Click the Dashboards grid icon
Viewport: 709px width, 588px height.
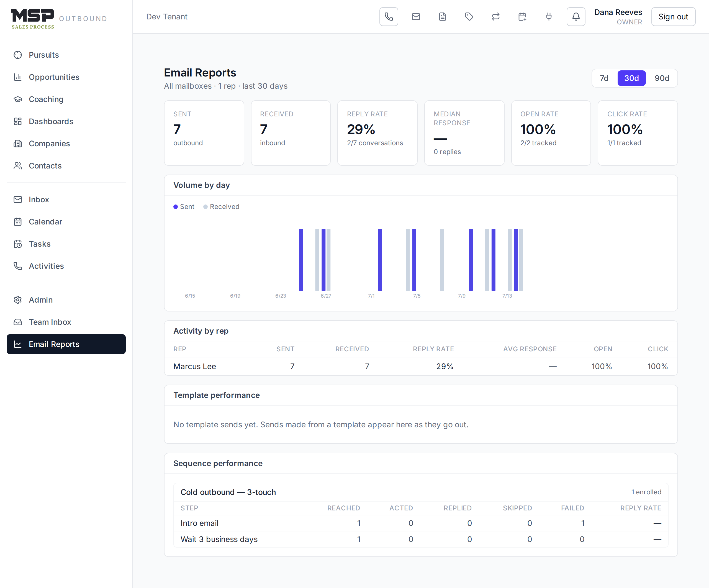[17, 121]
